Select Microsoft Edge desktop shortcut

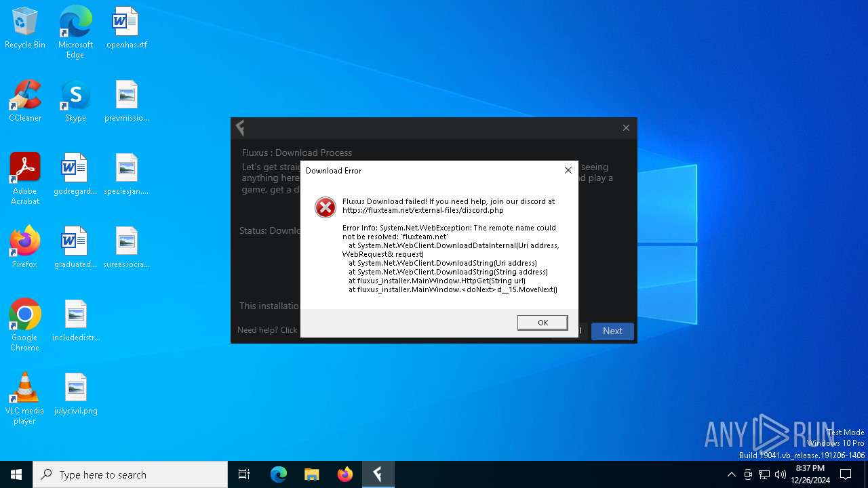[x=75, y=33]
